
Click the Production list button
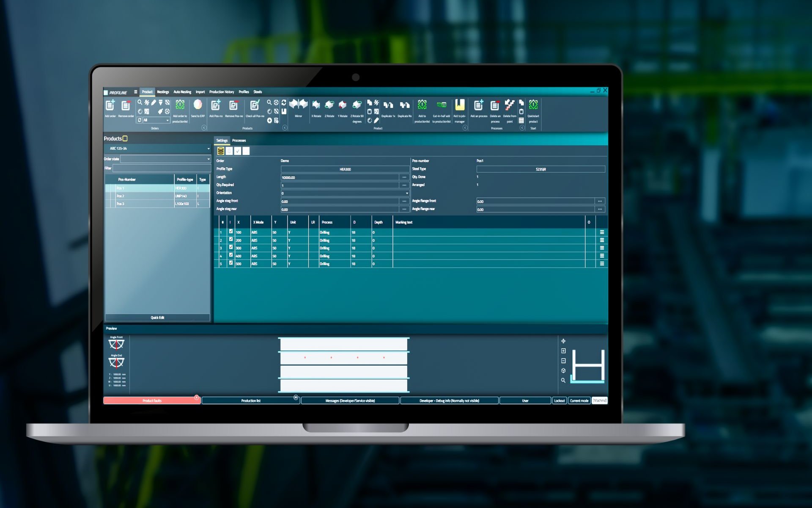tap(250, 400)
